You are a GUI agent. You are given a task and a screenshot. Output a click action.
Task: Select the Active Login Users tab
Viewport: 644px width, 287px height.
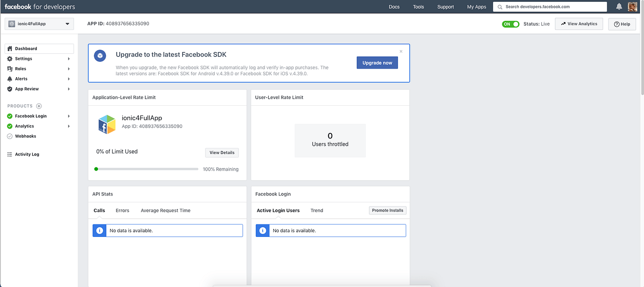[278, 211]
